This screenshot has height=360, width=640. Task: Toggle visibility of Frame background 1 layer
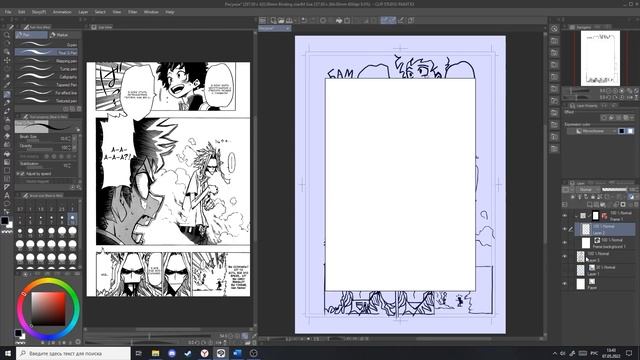[x=565, y=243]
